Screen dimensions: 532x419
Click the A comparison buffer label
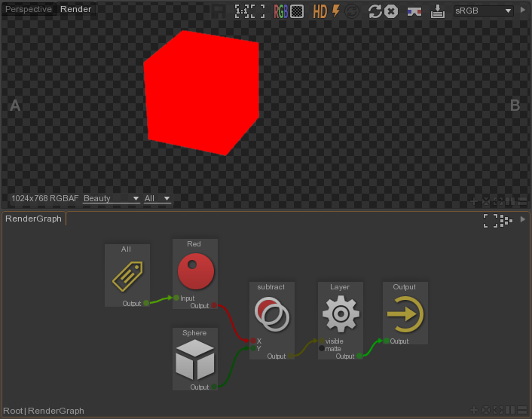(x=14, y=106)
